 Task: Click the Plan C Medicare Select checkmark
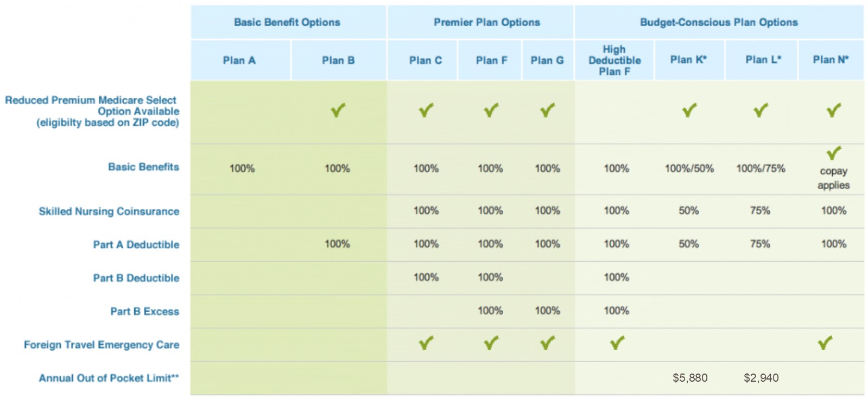point(426,111)
